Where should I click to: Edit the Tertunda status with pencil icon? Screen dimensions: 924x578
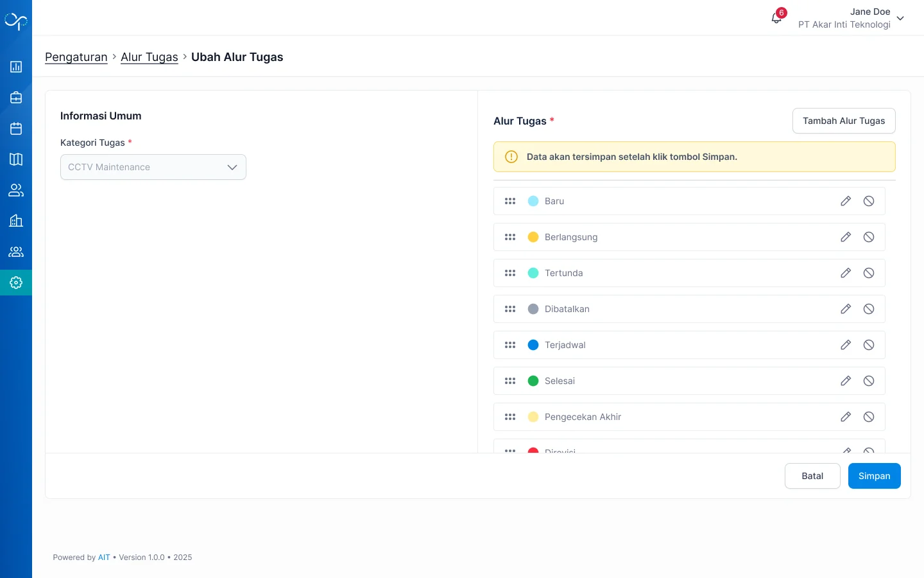tap(846, 273)
